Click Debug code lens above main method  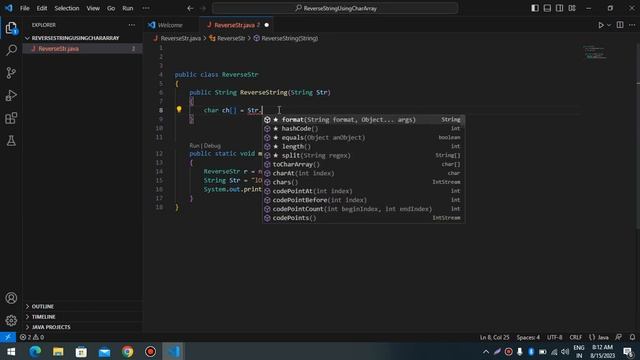click(212, 146)
